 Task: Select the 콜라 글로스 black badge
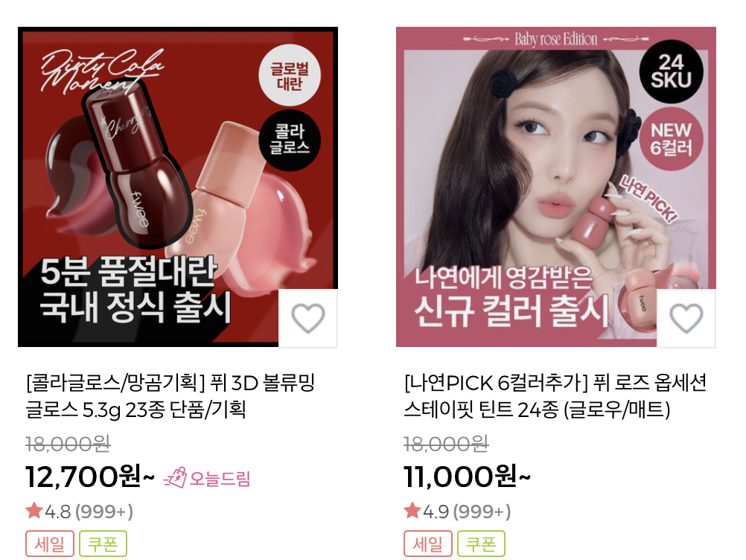290,139
